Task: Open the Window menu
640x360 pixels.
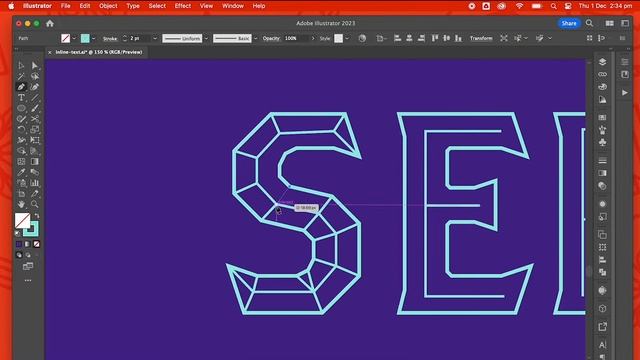Action: click(233, 6)
